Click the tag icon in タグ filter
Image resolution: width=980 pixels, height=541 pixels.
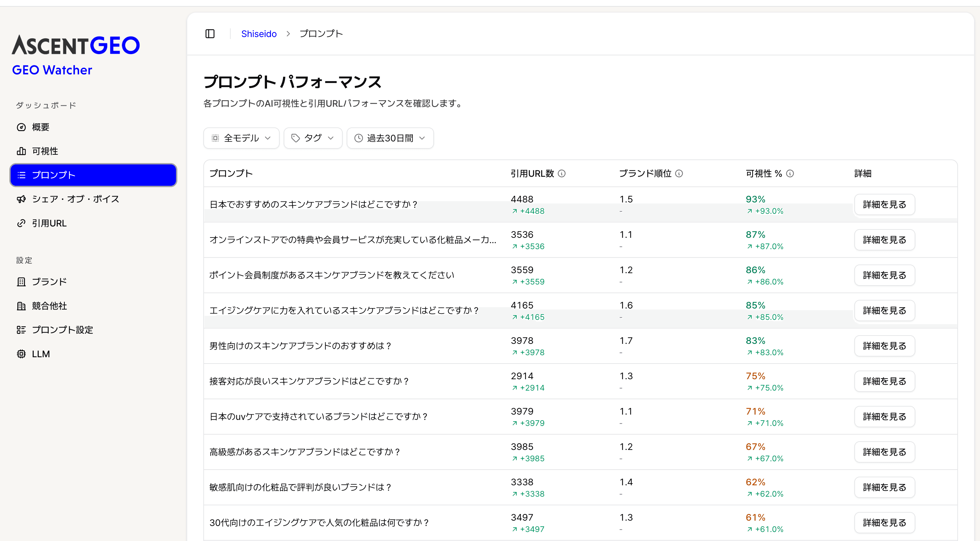click(x=296, y=138)
